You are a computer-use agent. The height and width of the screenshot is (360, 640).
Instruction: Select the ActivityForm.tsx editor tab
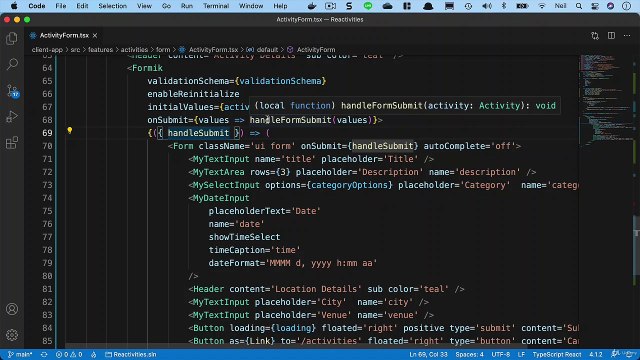pos(63,36)
